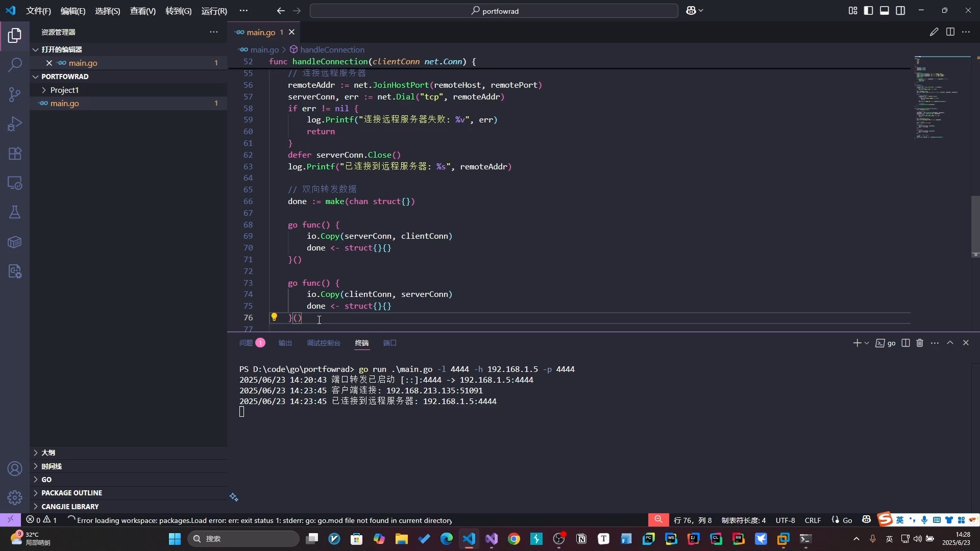Click Go language mode in status bar
980x551 pixels.
[847, 520]
